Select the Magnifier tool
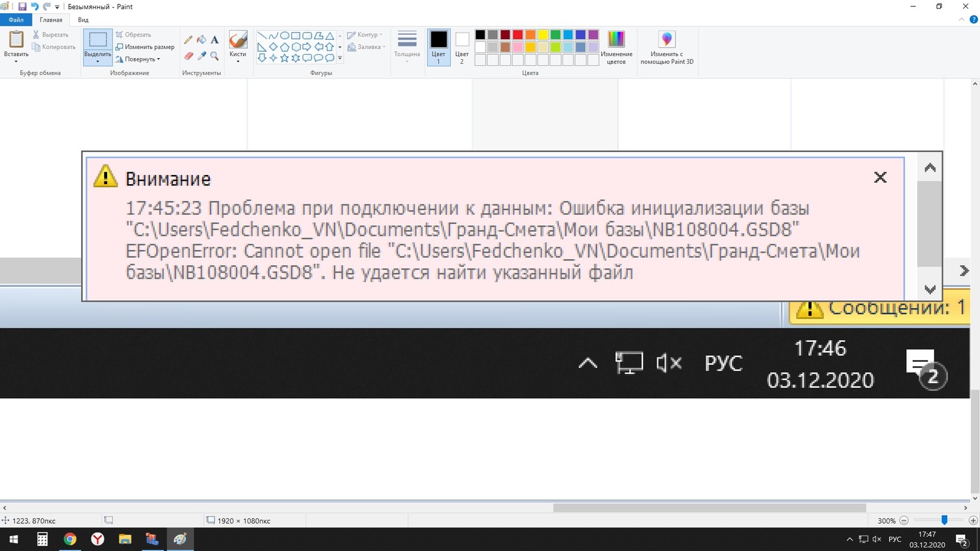Image resolution: width=980 pixels, height=551 pixels. click(x=214, y=56)
